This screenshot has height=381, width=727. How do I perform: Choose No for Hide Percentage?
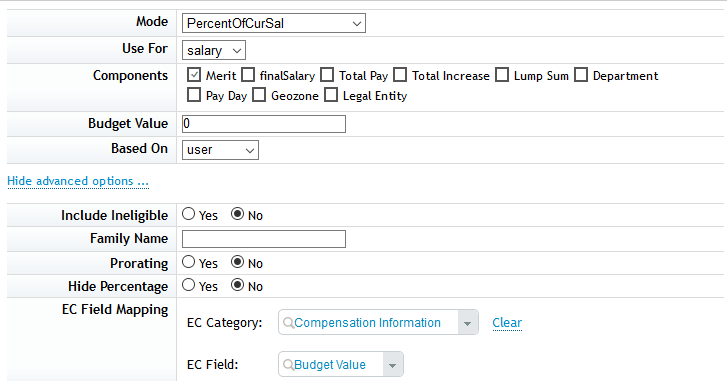(237, 285)
